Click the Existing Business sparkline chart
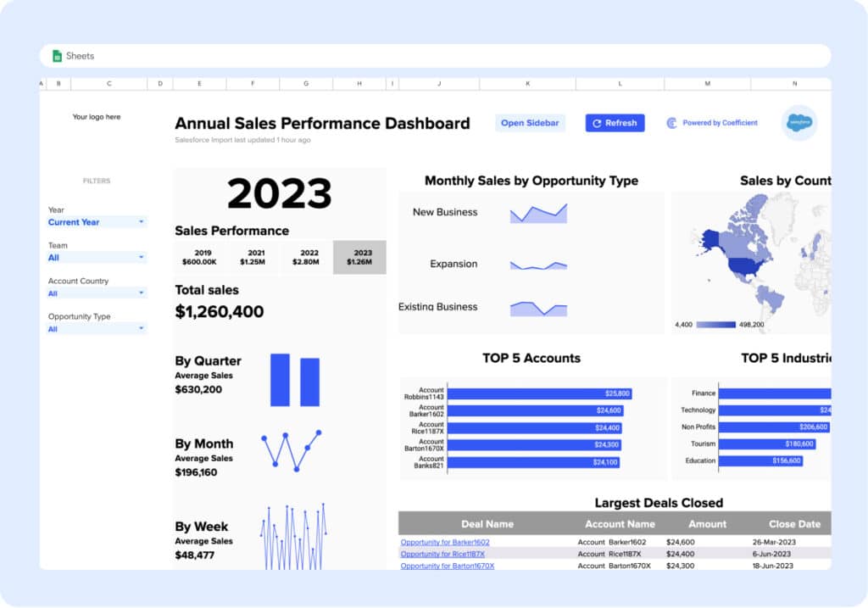The height and width of the screenshot is (608, 868). click(538, 308)
